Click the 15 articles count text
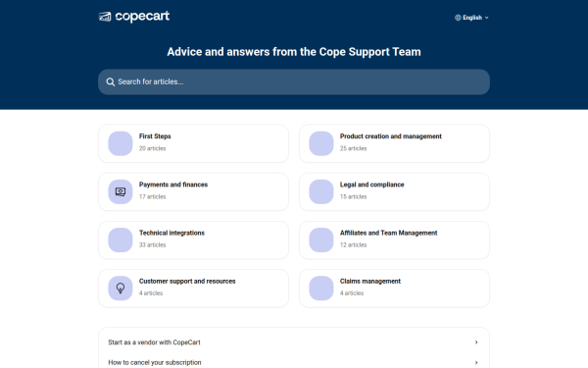588x368 pixels. pos(353,197)
